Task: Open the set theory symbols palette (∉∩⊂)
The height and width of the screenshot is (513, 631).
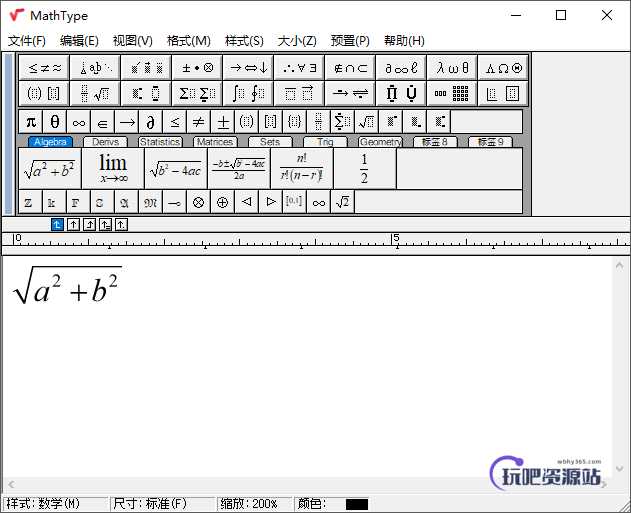Action: click(x=350, y=68)
